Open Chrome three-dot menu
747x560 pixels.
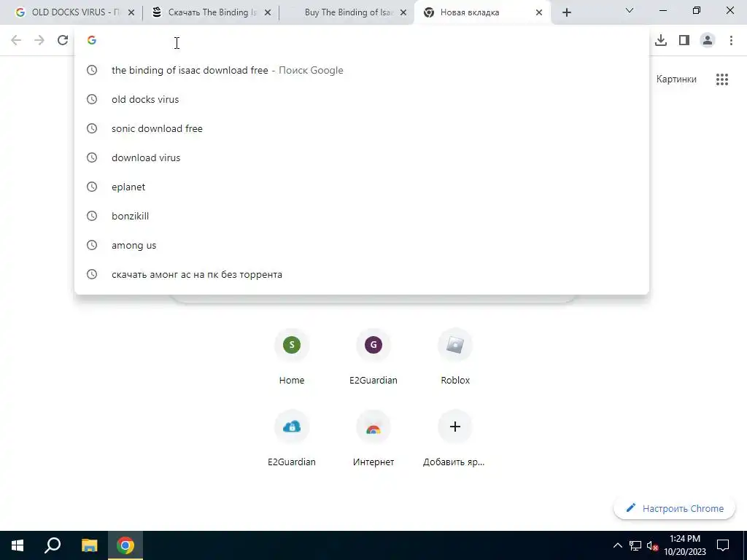(731, 41)
